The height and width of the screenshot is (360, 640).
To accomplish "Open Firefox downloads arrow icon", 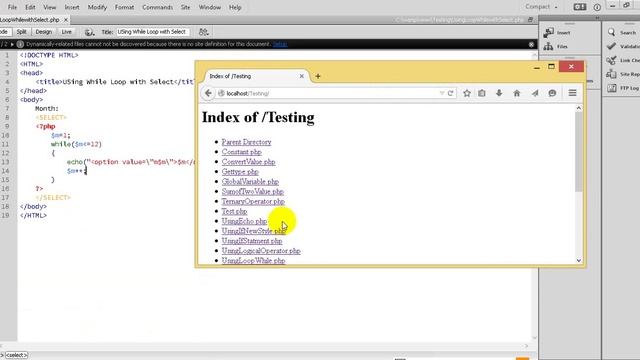I will pyautogui.click(x=499, y=93).
